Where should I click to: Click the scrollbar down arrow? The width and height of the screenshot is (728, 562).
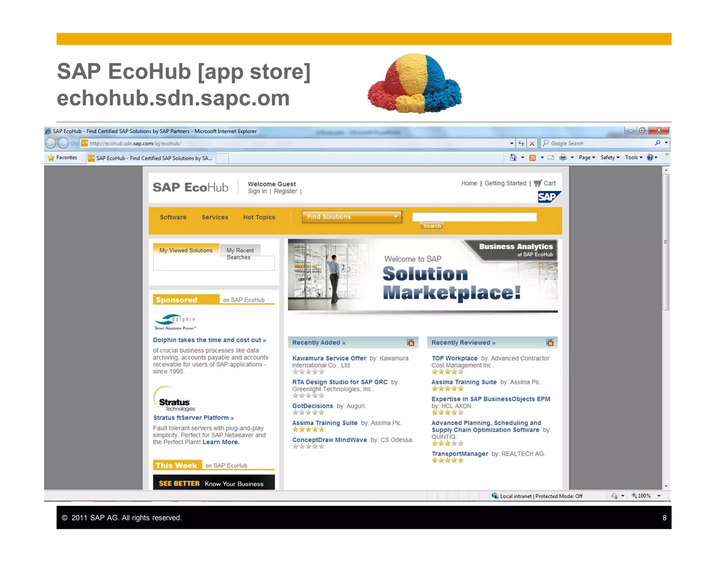tap(666, 486)
